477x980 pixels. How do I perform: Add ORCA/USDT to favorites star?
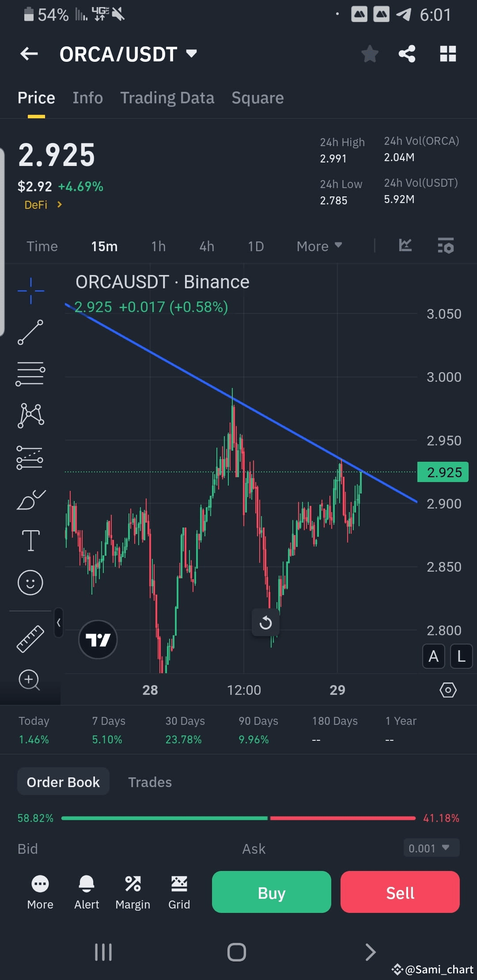370,54
